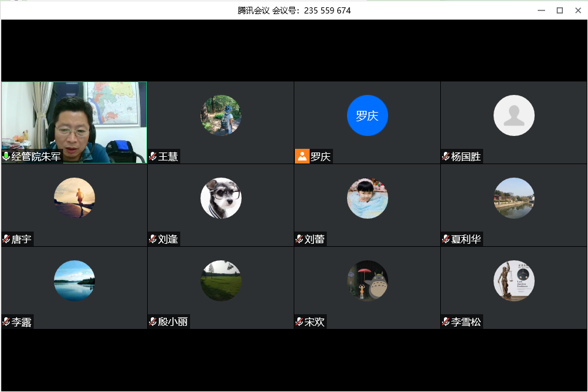The height and width of the screenshot is (392, 588).
Task: Click the green active microphone icon beside 经管院朱军
Action: [x=7, y=157]
